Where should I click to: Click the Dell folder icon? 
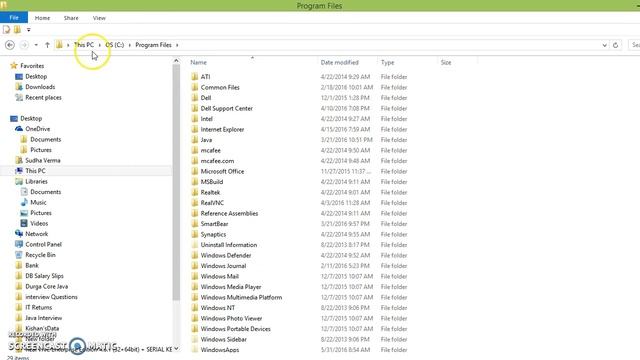(195, 98)
